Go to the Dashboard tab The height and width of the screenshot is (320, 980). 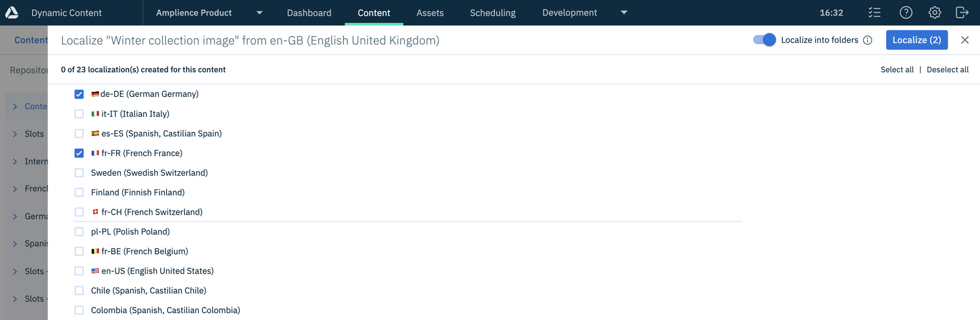(309, 13)
